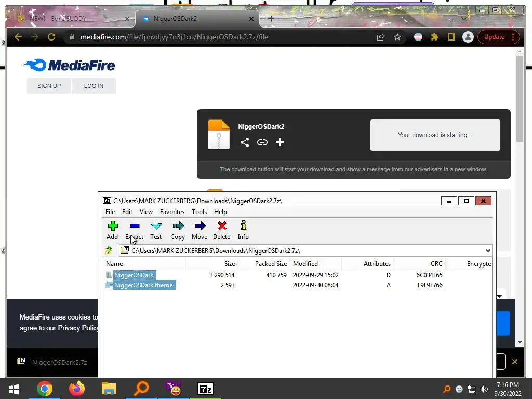Click the Test toolbar button in 7-Zip
This screenshot has width=532, height=399.
coord(156,230)
